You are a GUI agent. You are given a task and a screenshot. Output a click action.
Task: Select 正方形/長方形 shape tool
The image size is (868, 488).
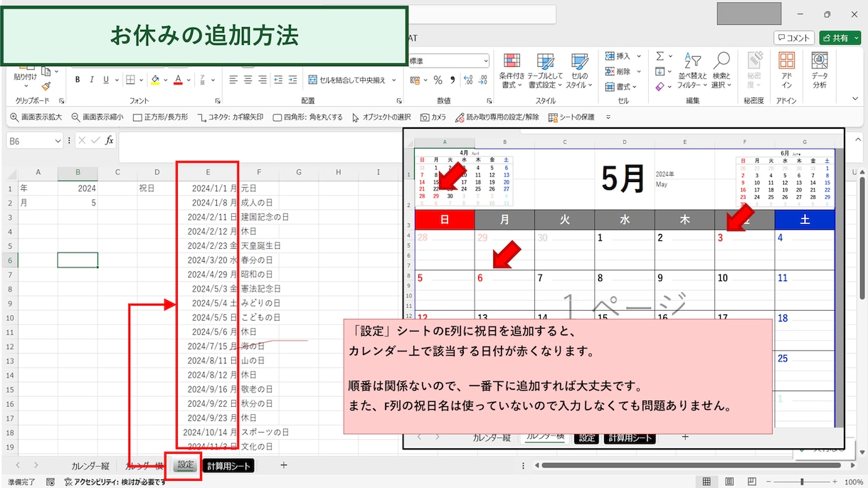click(x=161, y=117)
